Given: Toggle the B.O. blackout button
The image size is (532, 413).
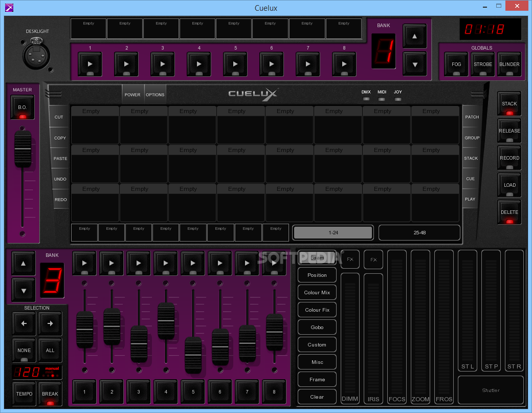Looking at the screenshot, I should [23, 107].
